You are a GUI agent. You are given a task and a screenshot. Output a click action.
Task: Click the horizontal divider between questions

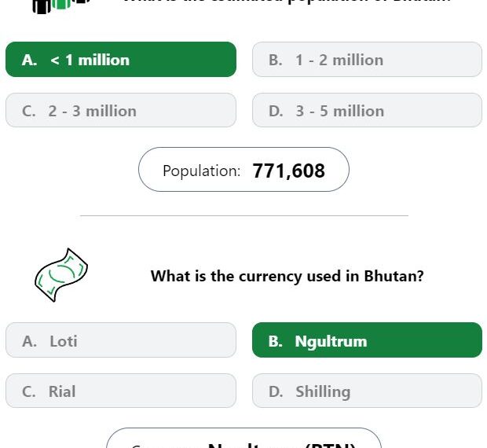(244, 215)
